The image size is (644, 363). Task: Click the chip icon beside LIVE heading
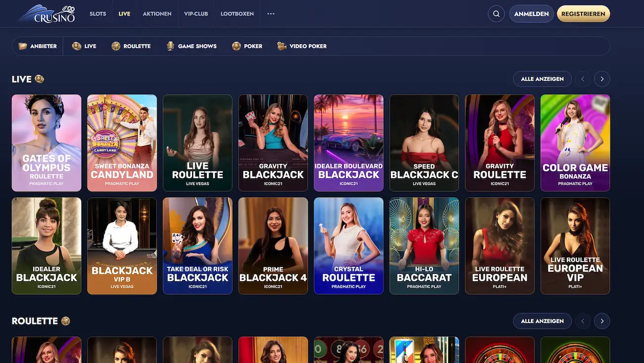click(x=39, y=79)
